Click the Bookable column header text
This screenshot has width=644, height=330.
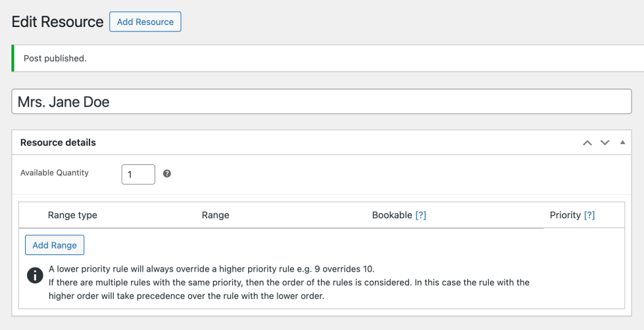click(x=391, y=215)
